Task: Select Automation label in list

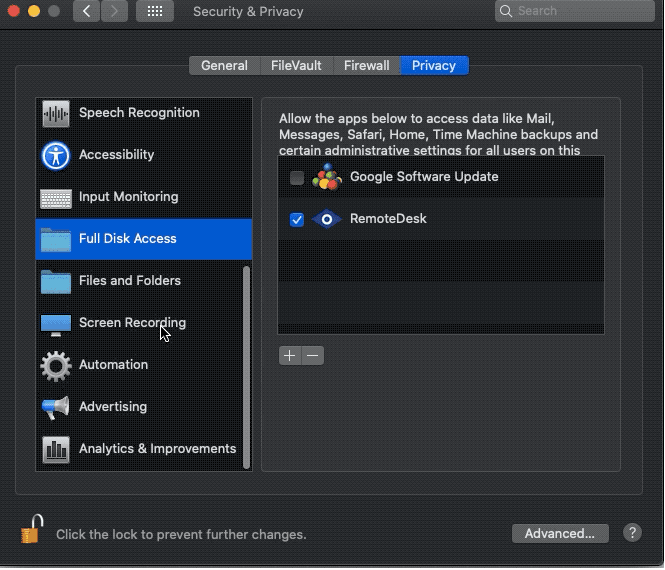Action: click(x=114, y=365)
